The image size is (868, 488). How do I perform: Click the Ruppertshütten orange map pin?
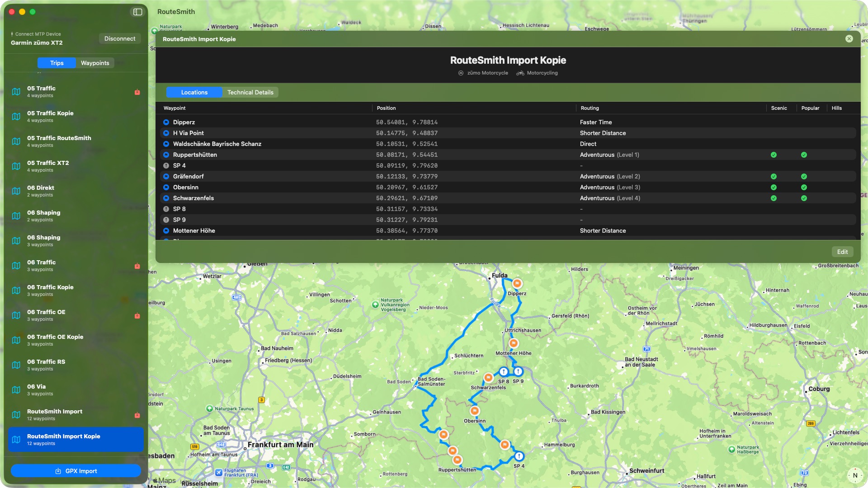tap(458, 460)
